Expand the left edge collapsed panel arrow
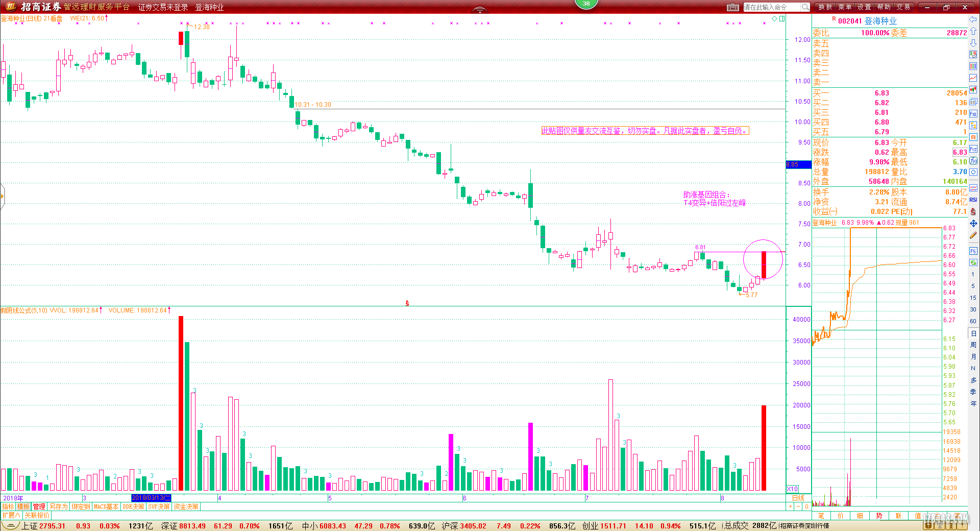980x531 pixels. click(2, 196)
